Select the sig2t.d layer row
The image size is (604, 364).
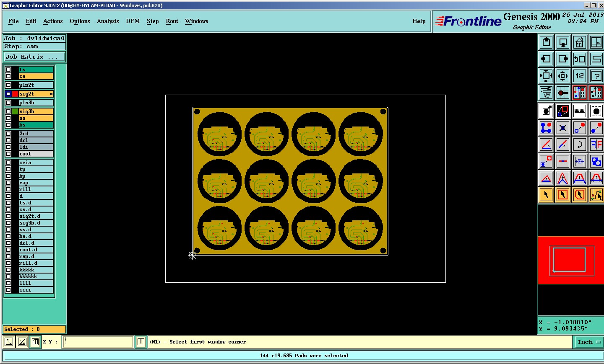click(x=36, y=216)
